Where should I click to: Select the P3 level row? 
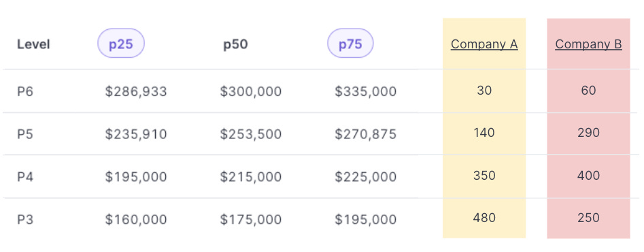[x=320, y=219]
